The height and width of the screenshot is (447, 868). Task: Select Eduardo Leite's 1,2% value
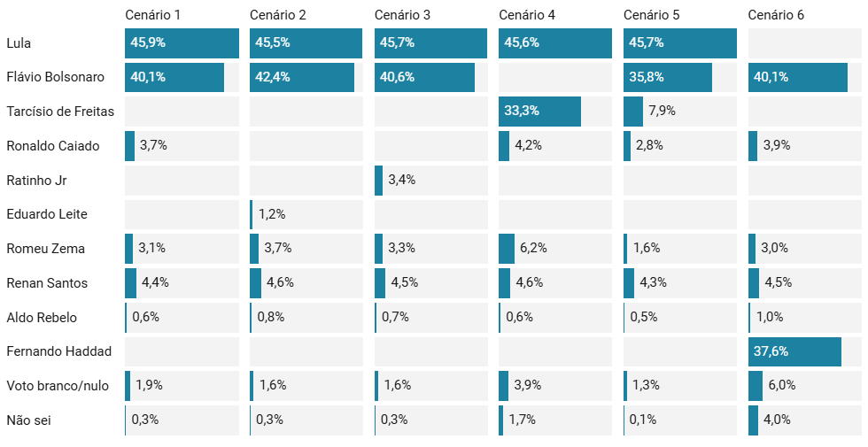tap(273, 214)
